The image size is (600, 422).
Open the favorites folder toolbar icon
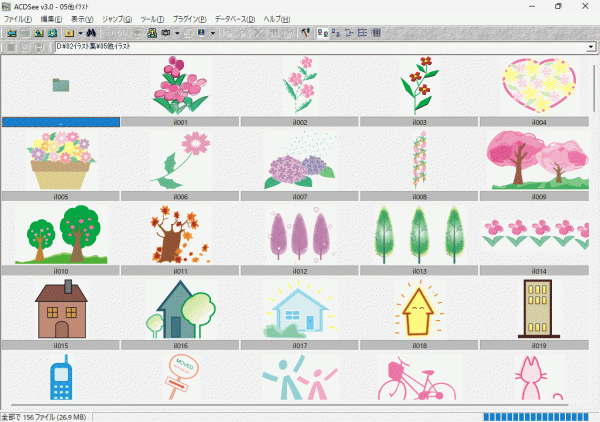(69, 33)
